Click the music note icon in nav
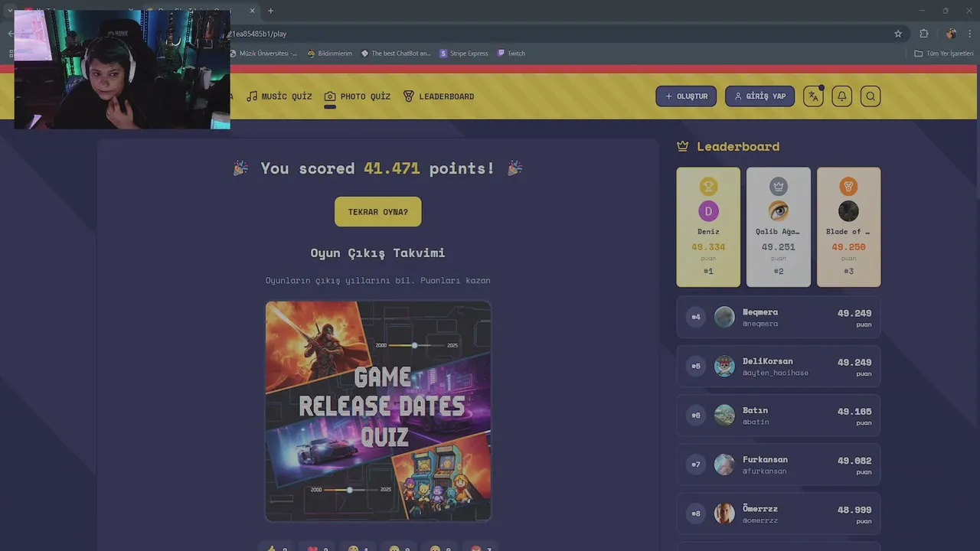Screen dimensions: 980x551 click(252, 96)
